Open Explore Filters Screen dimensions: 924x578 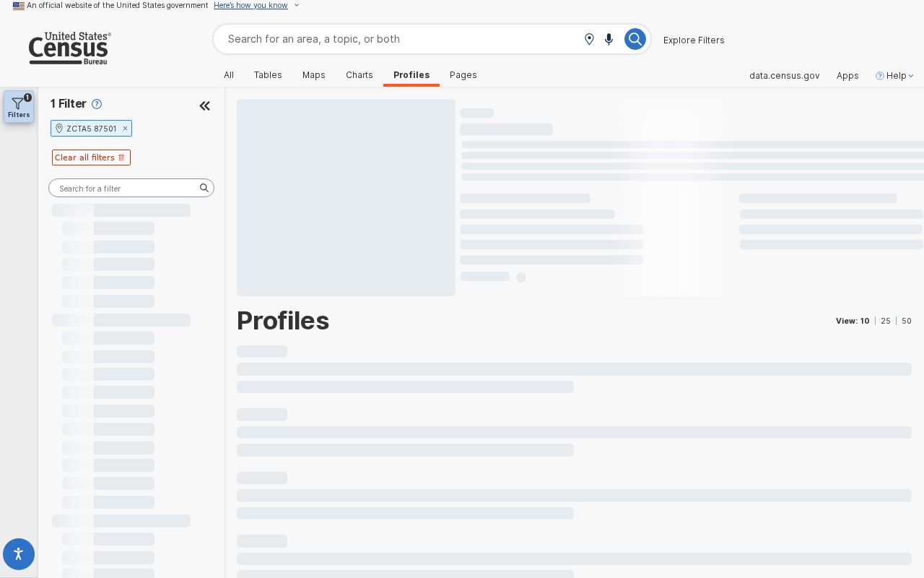[x=694, y=40]
